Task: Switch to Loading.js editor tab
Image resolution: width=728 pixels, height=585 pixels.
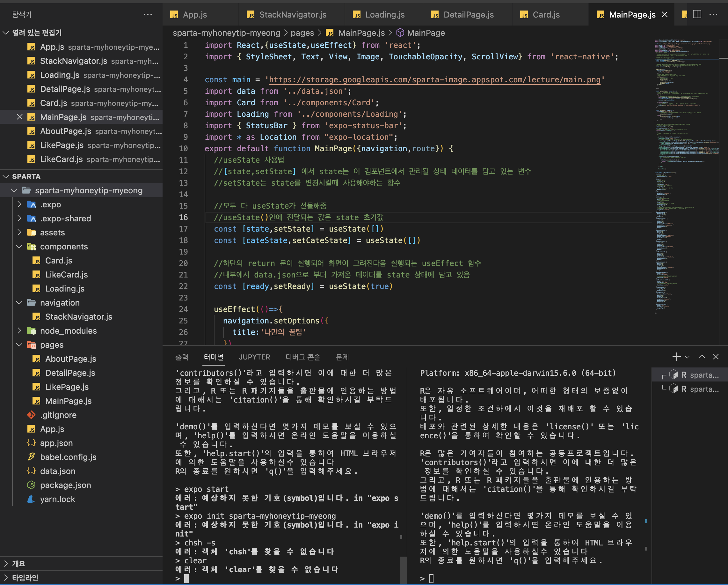Action: (383, 15)
